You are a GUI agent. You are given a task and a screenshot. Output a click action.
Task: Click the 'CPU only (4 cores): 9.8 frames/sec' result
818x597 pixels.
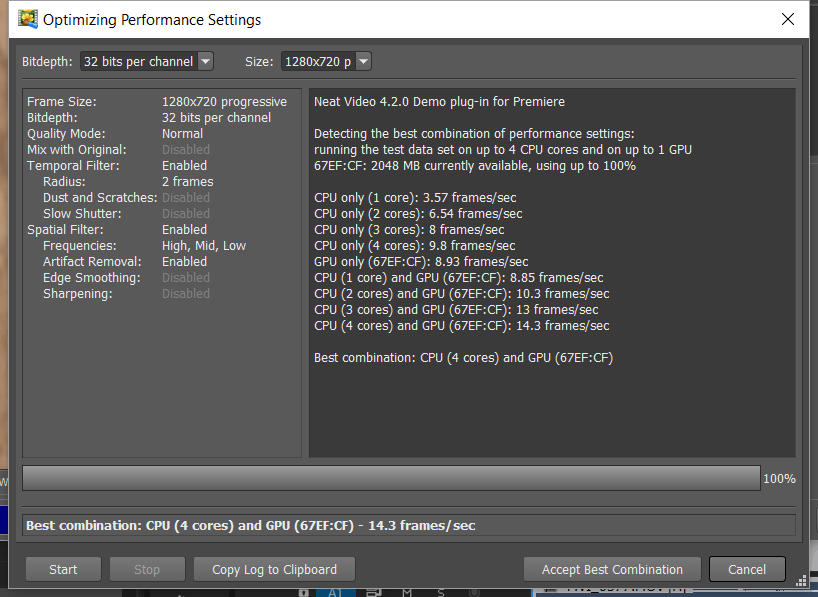(x=415, y=246)
